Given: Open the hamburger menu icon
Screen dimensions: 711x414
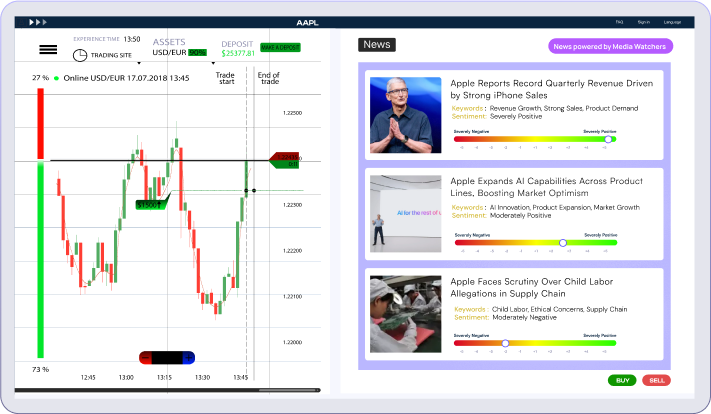Looking at the screenshot, I should pyautogui.click(x=48, y=49).
